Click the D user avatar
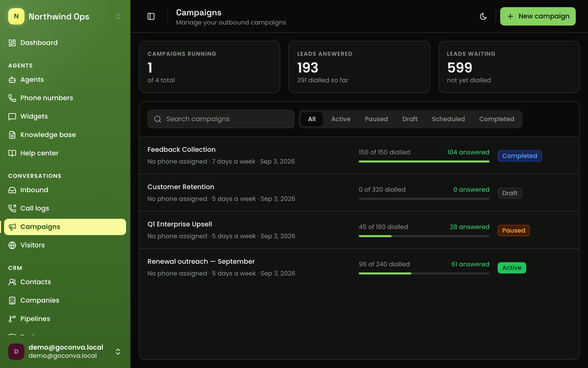 tap(16, 352)
